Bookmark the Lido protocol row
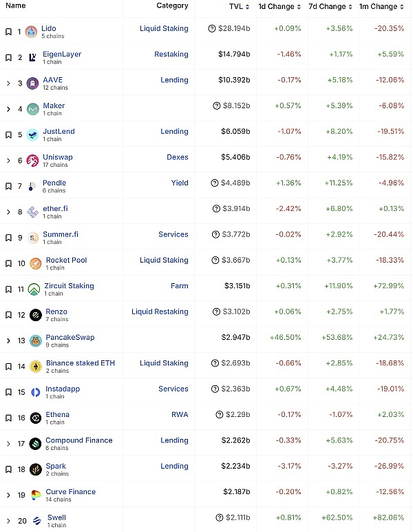Viewport: 413px width, 532px height. 8,32
